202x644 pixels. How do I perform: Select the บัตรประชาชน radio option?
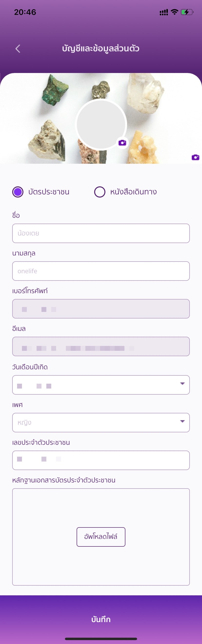(18, 192)
